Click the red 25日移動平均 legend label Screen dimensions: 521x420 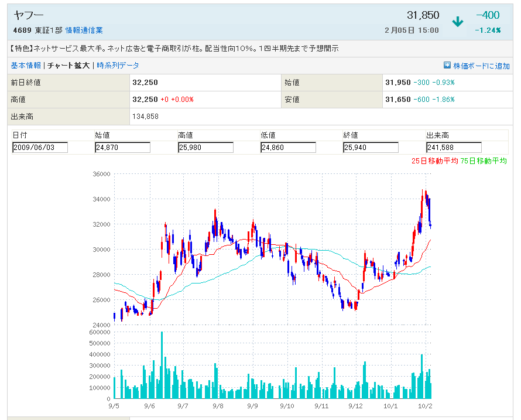434,161
